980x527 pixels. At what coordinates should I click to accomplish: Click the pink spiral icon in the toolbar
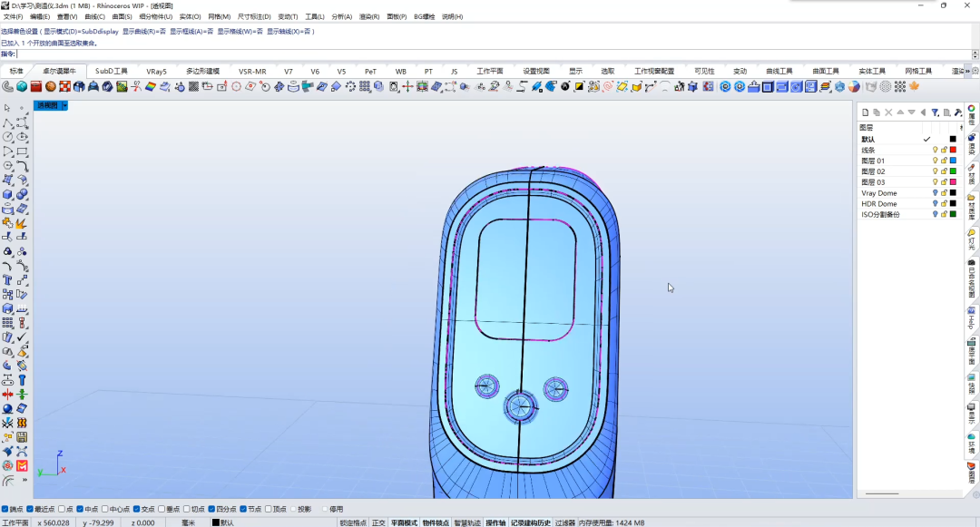point(607,87)
